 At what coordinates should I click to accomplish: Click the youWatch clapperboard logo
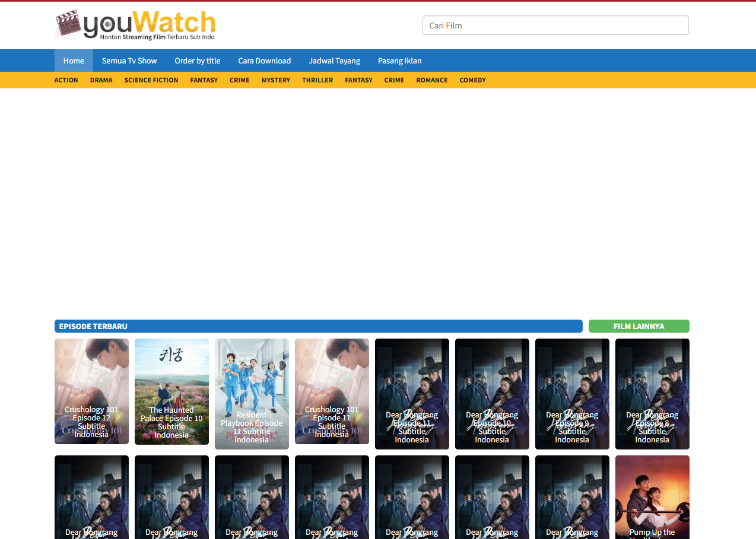pos(135,25)
